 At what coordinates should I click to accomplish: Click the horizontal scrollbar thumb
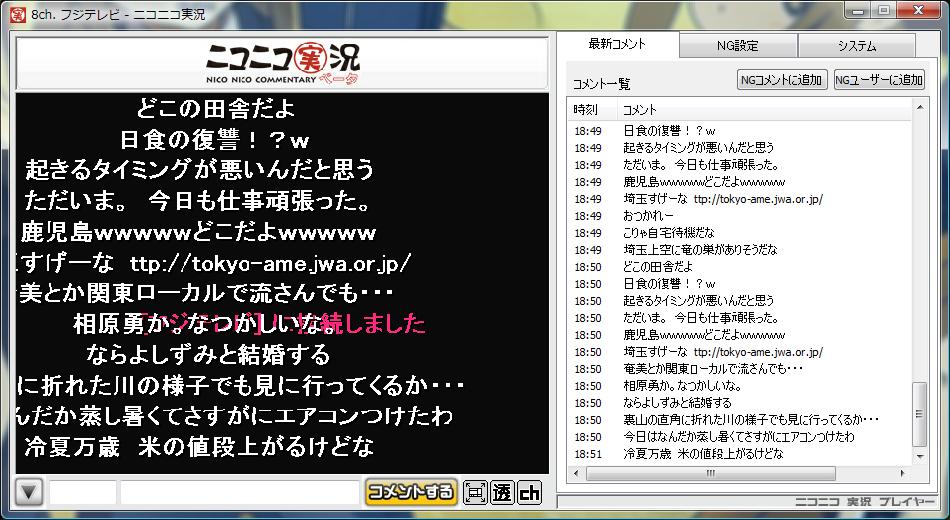711,473
